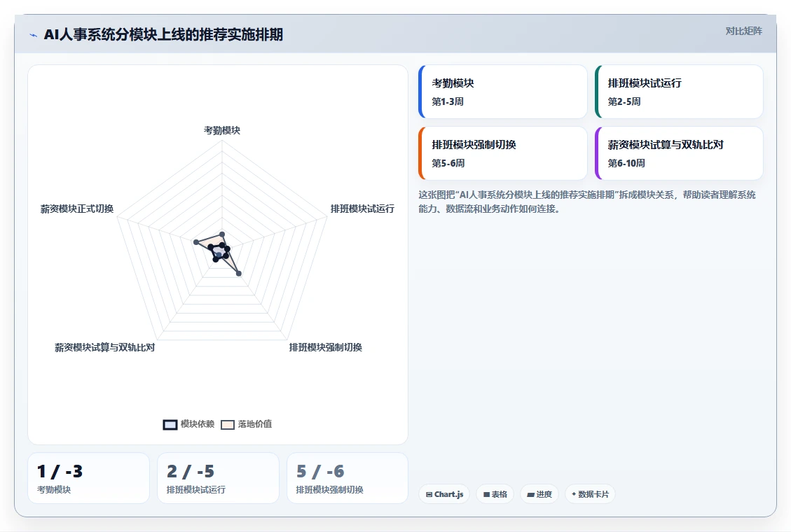
Task: Toggle the 模块依赖 legend swatch
Action: 170,425
